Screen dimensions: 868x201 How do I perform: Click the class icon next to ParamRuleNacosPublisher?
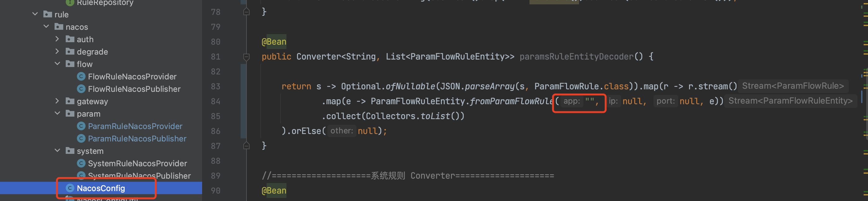point(81,138)
